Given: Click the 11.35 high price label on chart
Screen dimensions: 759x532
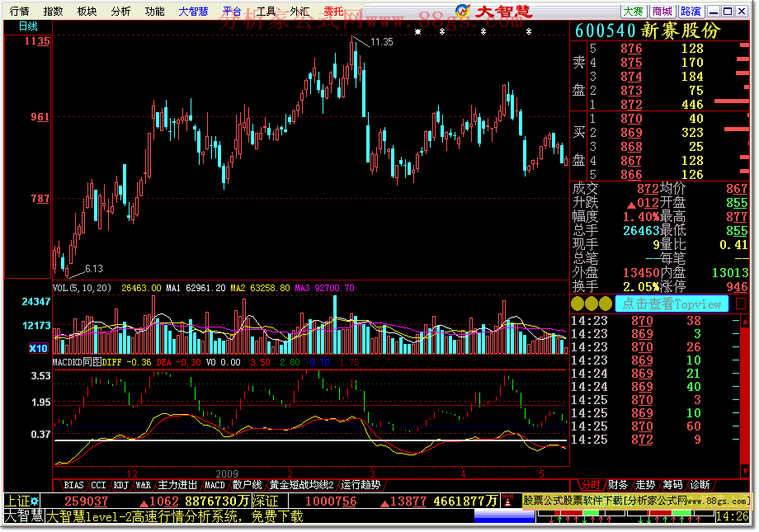Looking at the screenshot, I should (382, 42).
